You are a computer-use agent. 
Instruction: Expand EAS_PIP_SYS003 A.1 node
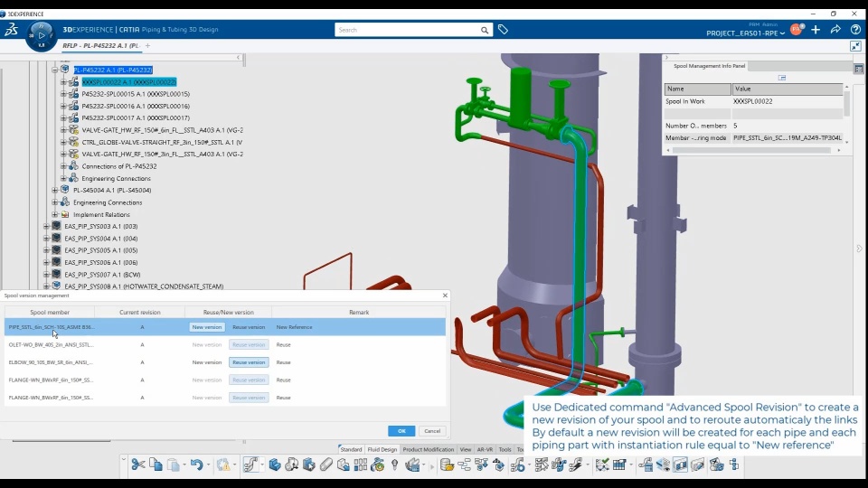point(46,226)
